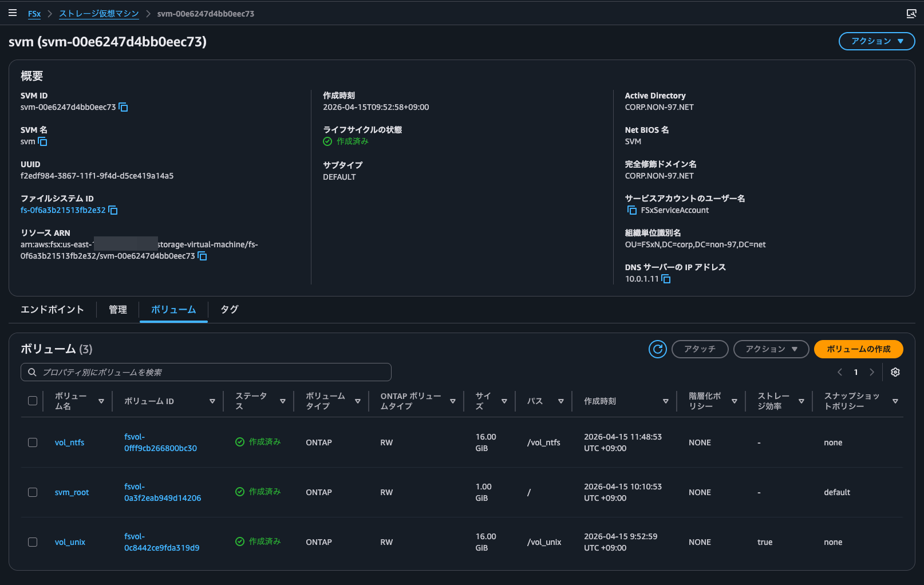Sort by the ボリューム ID column
This screenshot has height=585, width=924.
pyautogui.click(x=212, y=401)
